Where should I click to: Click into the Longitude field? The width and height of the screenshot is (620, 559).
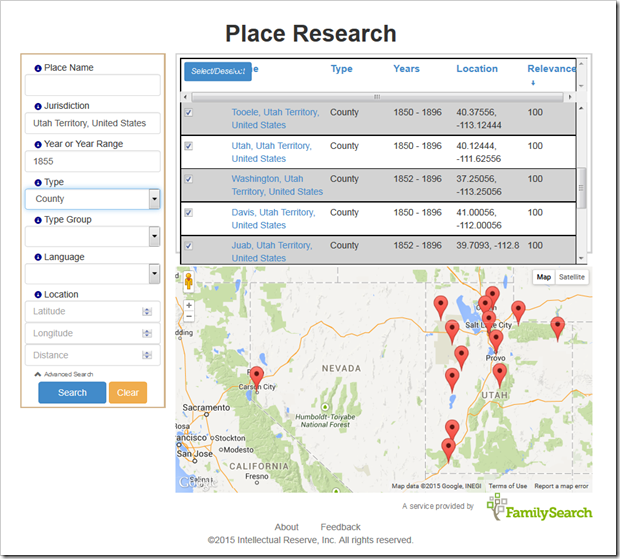click(x=93, y=334)
